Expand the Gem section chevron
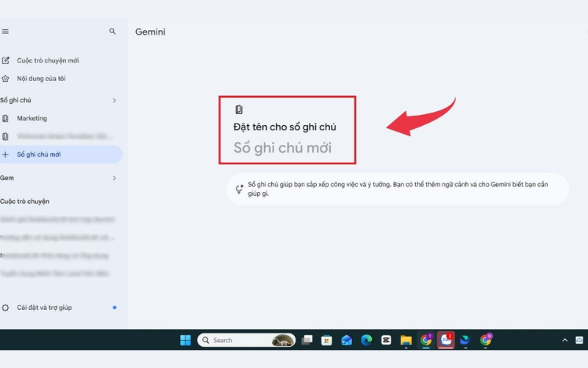The width and height of the screenshot is (588, 368). (x=115, y=178)
